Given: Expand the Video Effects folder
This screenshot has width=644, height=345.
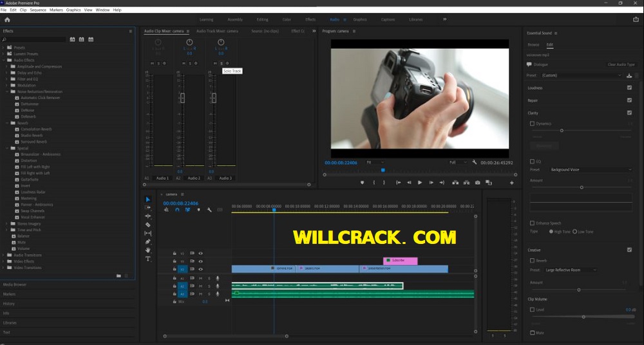Looking at the screenshot, I should pyautogui.click(x=3, y=261).
